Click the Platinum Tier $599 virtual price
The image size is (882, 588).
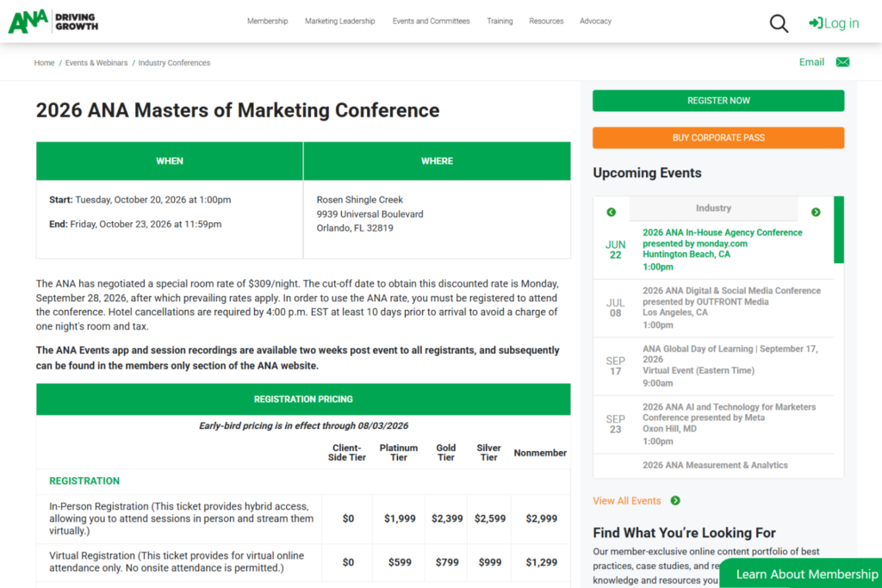click(400, 562)
